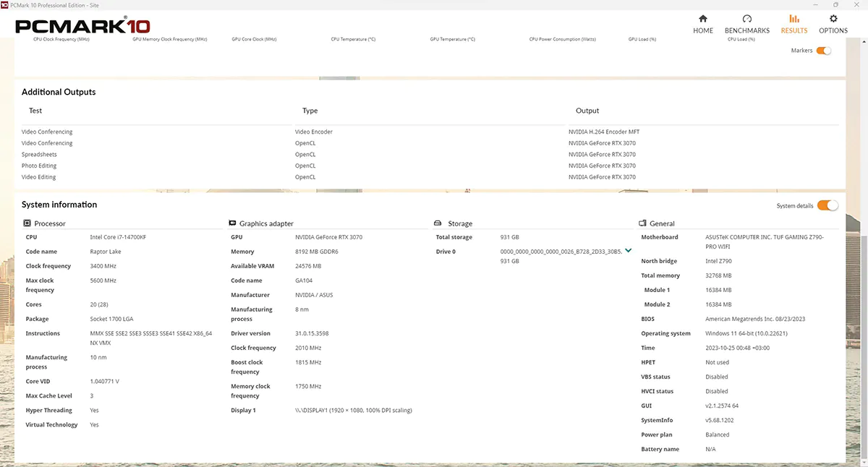
Task: Select the Photo Editing test row
Action: tap(39, 166)
